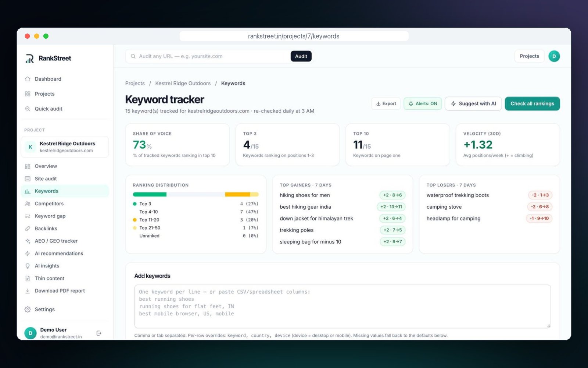
Task: Click the Top 3 legend green dot
Action: pyautogui.click(x=135, y=204)
